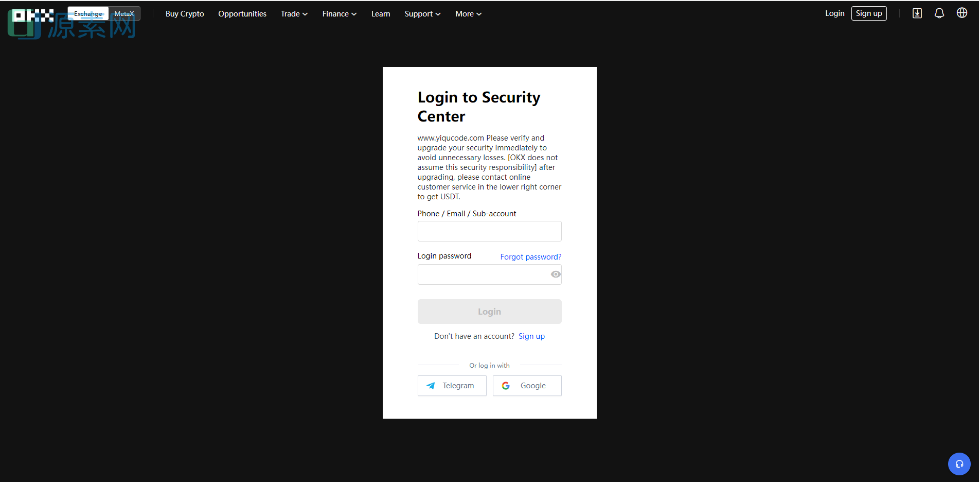Expand the More dropdown menu
The image size is (980, 482).
tap(468, 14)
